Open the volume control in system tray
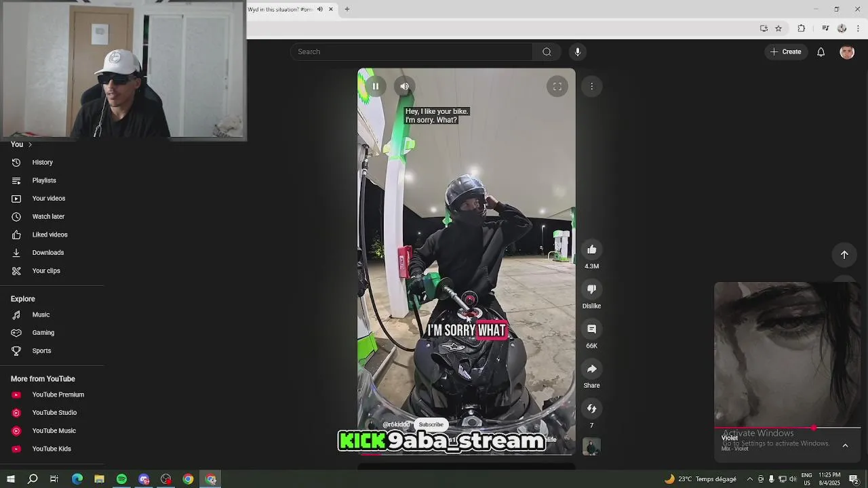The width and height of the screenshot is (868, 488). pos(793,479)
